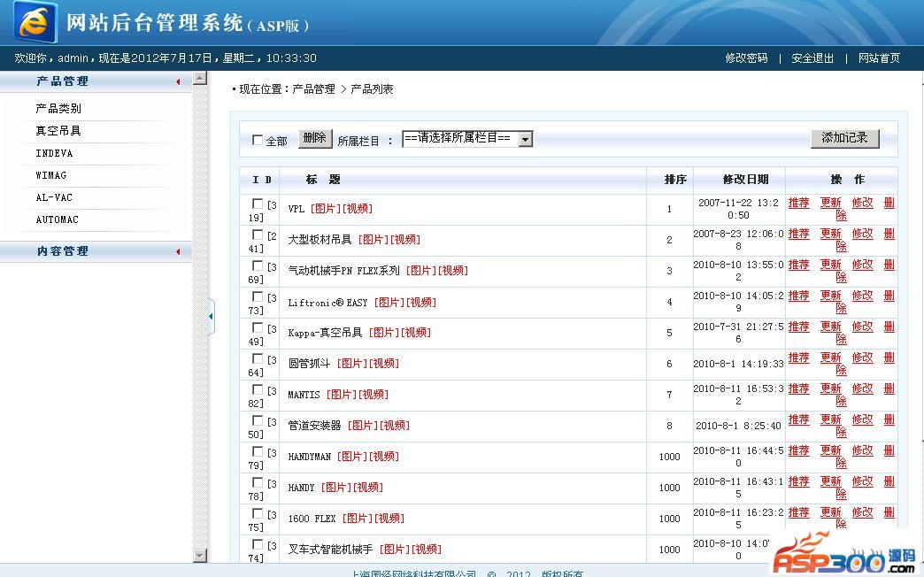
Task: Collapse the sidebar using the splitter arrow
Action: [211, 317]
